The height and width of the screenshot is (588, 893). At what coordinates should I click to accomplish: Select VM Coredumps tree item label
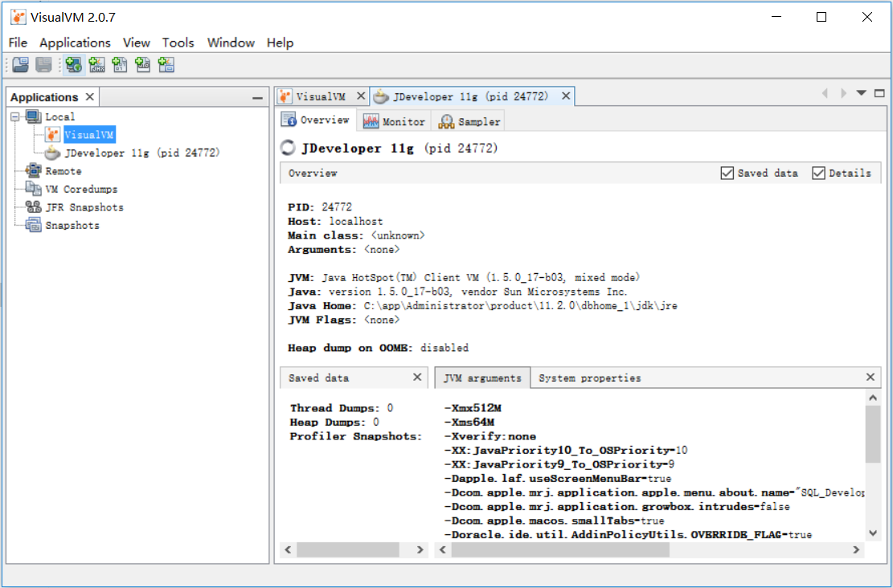tap(81, 190)
